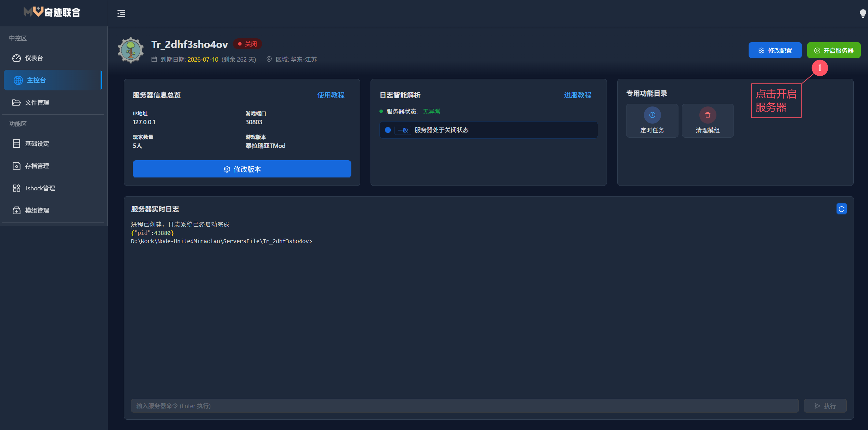Go to 基础设定 settings page
The height and width of the screenshot is (430, 868).
tap(37, 143)
